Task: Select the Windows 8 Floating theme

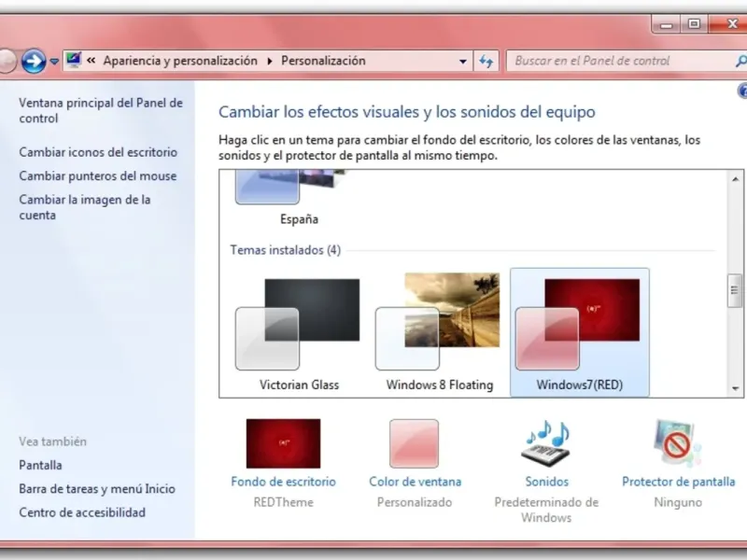Action: (439, 332)
